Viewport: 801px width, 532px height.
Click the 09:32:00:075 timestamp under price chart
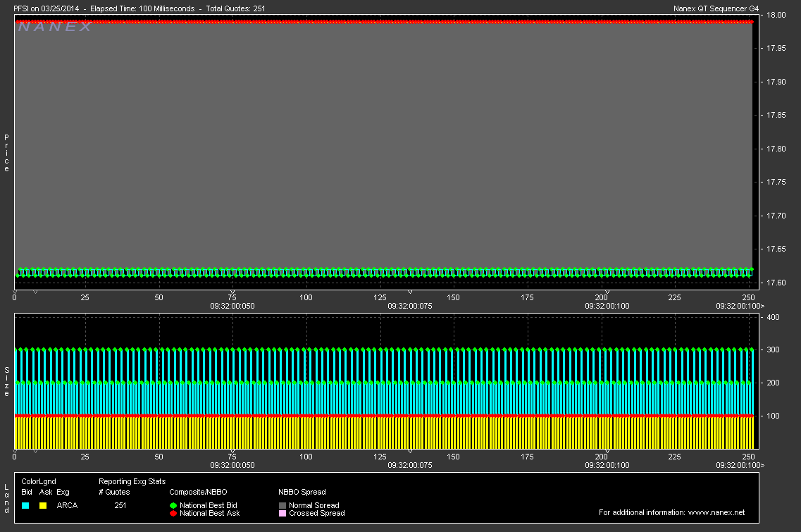410,306
